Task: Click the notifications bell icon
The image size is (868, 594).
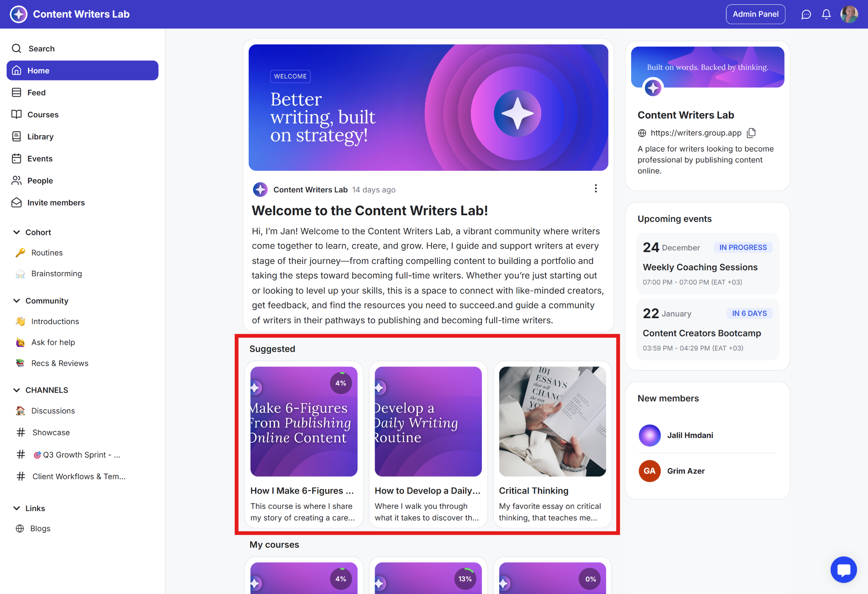Action: coord(826,14)
